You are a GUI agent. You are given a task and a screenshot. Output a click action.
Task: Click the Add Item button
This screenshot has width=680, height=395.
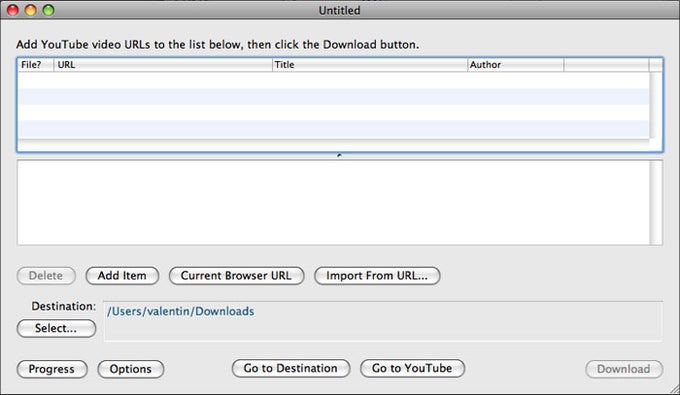[122, 276]
